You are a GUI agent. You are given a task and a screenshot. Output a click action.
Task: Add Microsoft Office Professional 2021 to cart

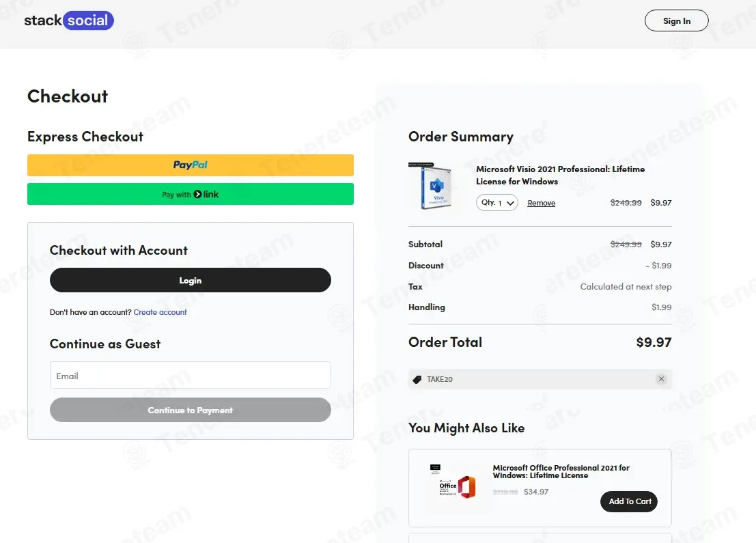click(629, 501)
